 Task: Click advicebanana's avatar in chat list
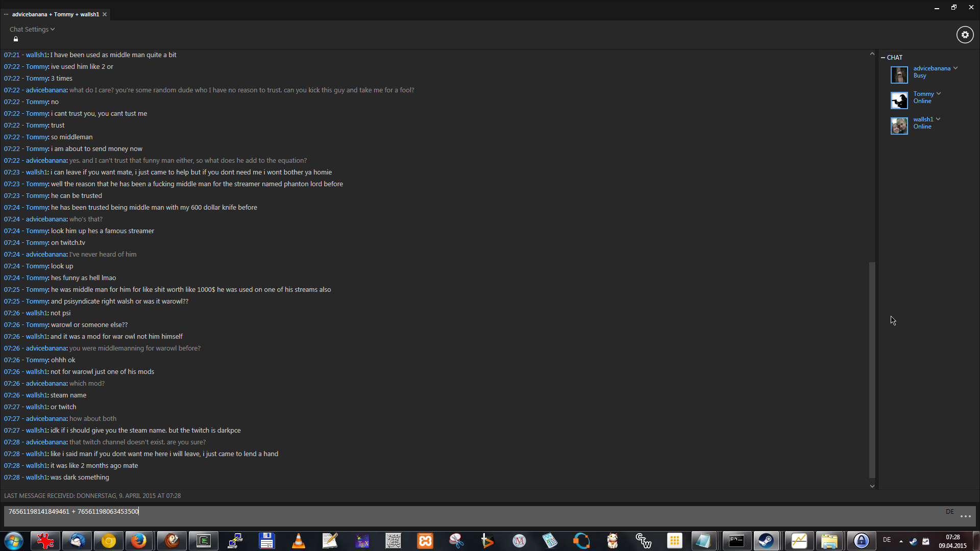pos(899,74)
